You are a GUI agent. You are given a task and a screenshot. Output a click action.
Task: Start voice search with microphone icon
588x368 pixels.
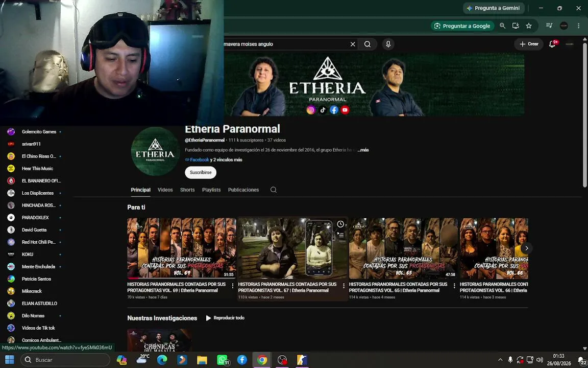pos(388,44)
